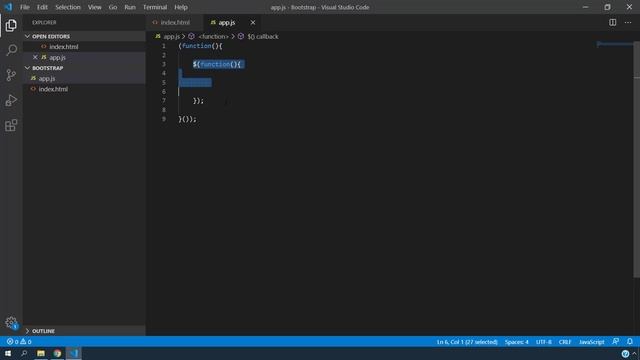Change Spaces: 4 indentation setting
Screen dimensions: 640x360
[x=516, y=342]
